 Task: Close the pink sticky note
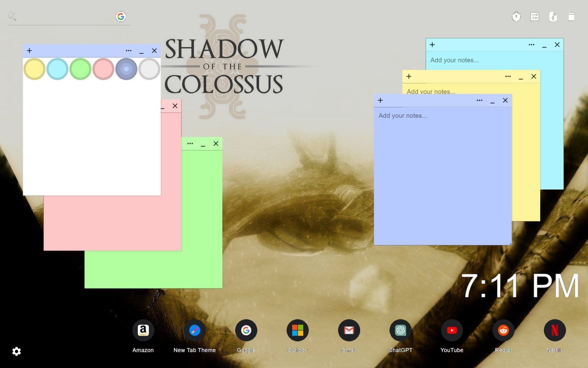click(175, 106)
